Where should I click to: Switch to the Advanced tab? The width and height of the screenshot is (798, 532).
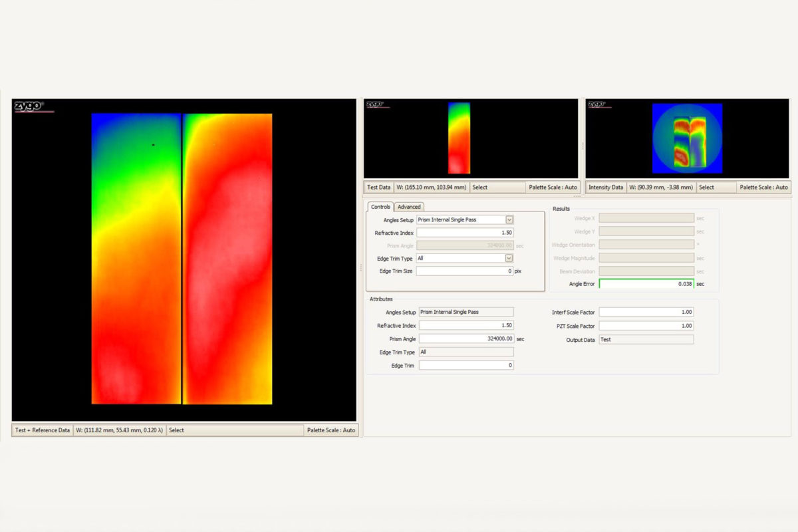[x=409, y=206]
